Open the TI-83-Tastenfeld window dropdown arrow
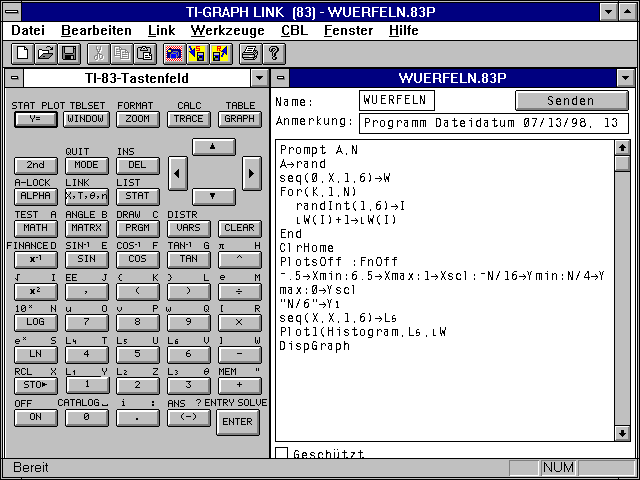This screenshot has width=640, height=480. point(259,78)
